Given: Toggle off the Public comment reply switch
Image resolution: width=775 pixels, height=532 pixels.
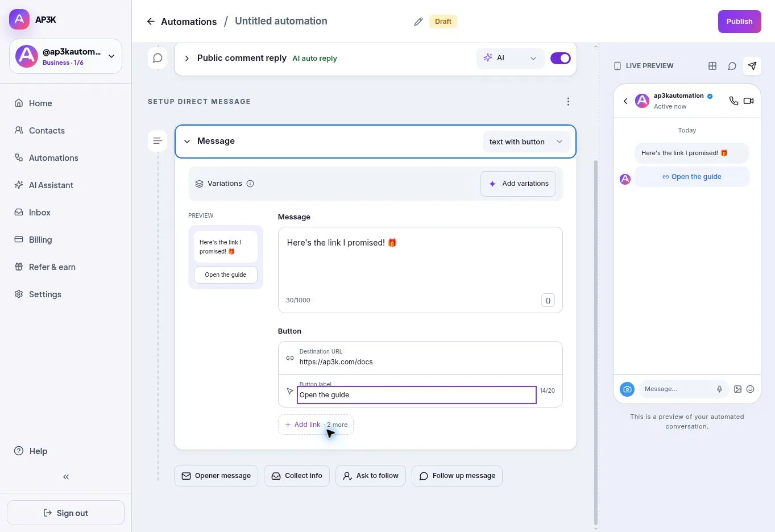Looking at the screenshot, I should click(561, 58).
